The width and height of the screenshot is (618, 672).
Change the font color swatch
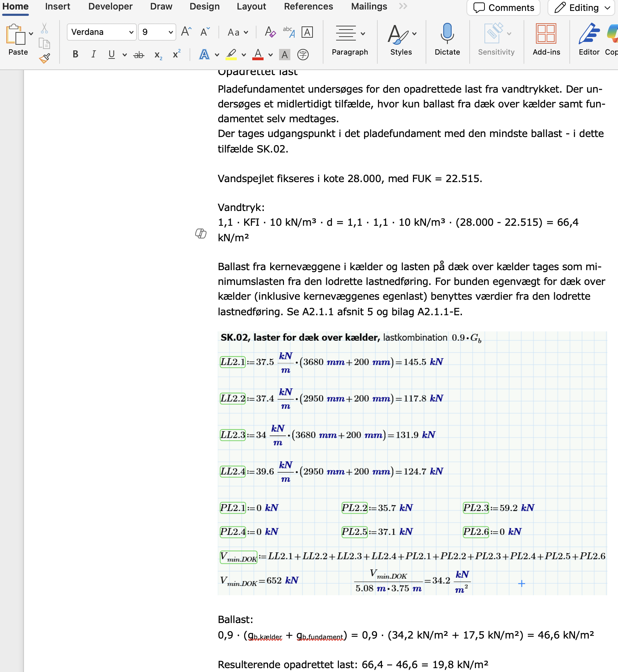(x=258, y=55)
